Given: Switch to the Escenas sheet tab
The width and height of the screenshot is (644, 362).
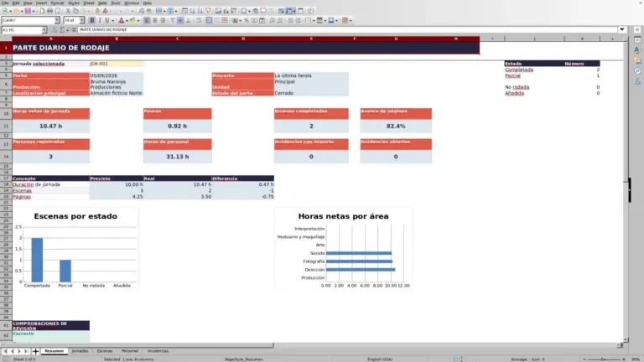Looking at the screenshot, I should (x=105, y=351).
